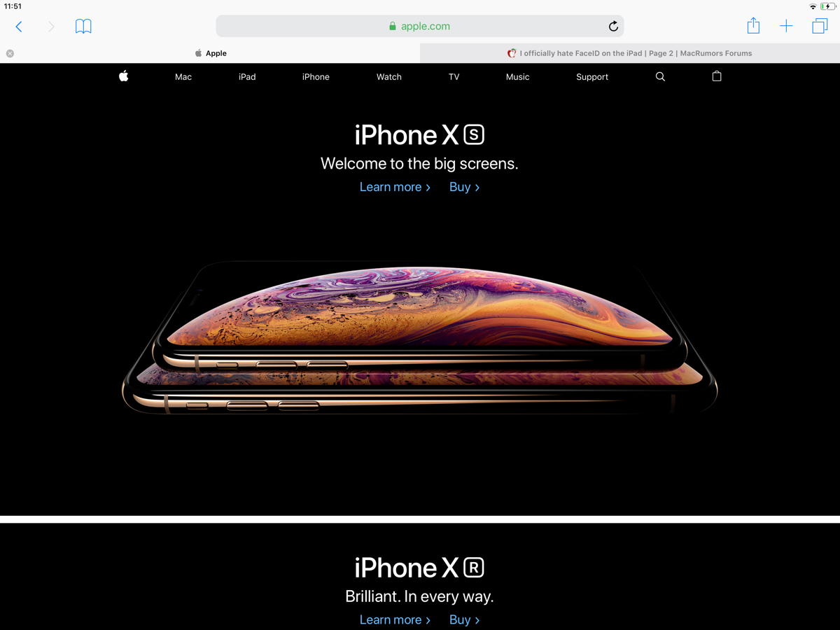Click Learn more under iPhone XS

[395, 187]
